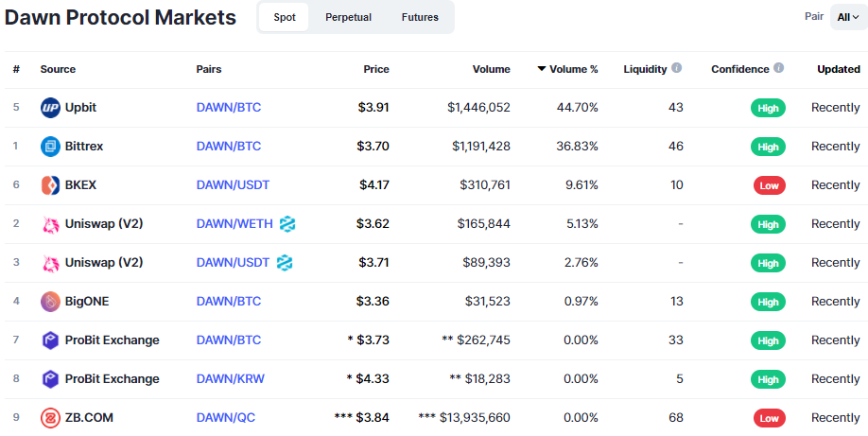Open Uniswap's DAWN/USDT pair link

(233, 263)
